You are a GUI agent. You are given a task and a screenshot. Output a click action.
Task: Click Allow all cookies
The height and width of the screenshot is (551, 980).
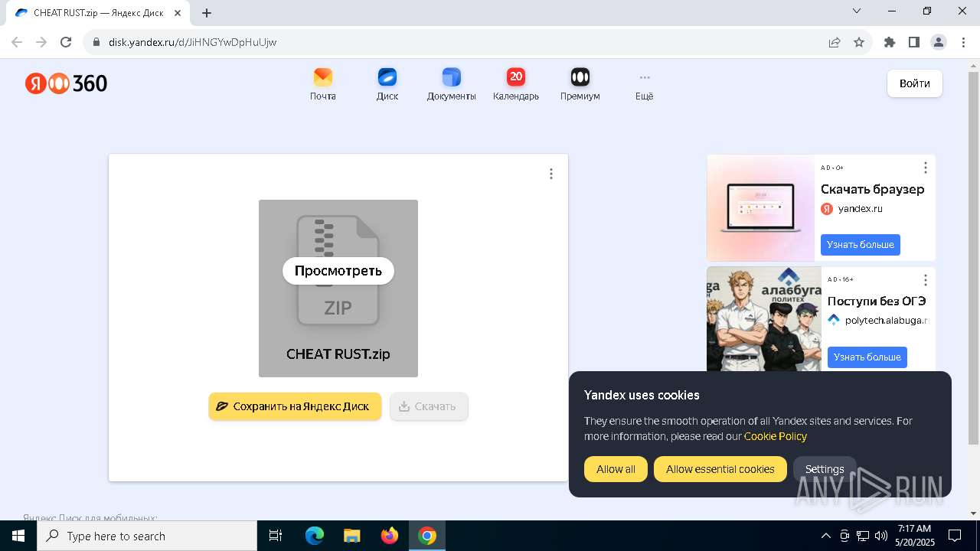(x=616, y=469)
